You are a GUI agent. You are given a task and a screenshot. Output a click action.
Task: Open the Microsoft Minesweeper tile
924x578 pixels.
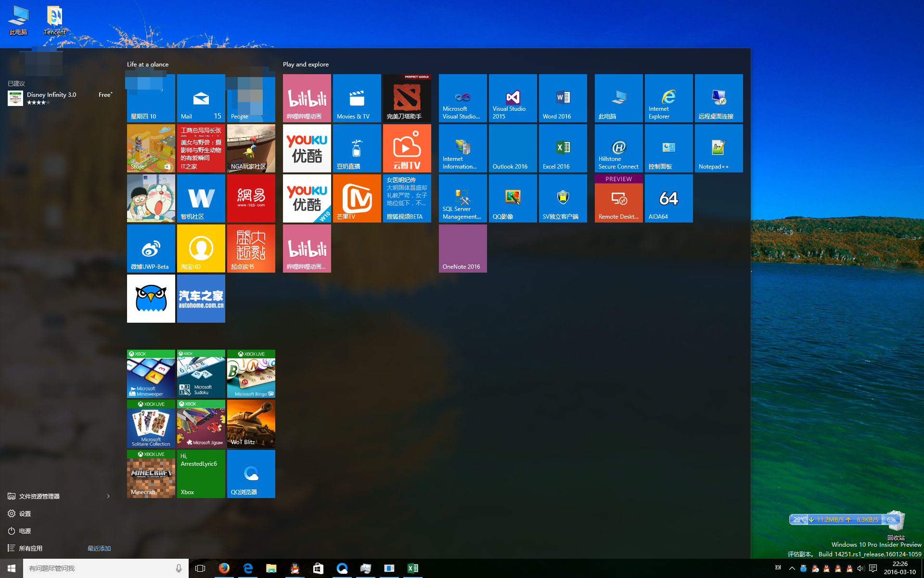click(x=151, y=374)
